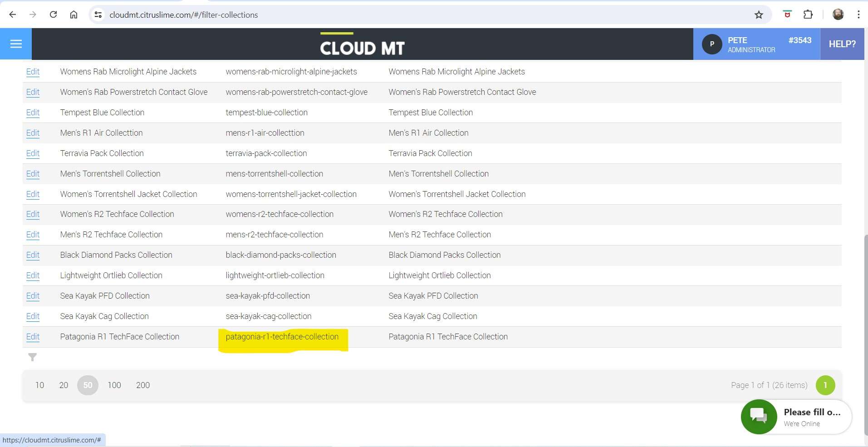The width and height of the screenshot is (868, 447).
Task: Select the mens-torrentshell-collection slug
Action: pyautogui.click(x=275, y=174)
